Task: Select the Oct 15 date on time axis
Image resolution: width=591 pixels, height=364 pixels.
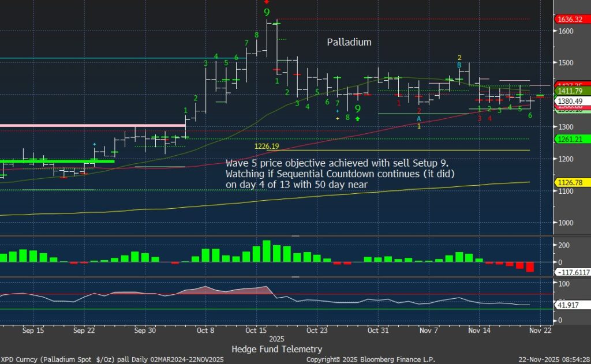Action: pyautogui.click(x=255, y=331)
